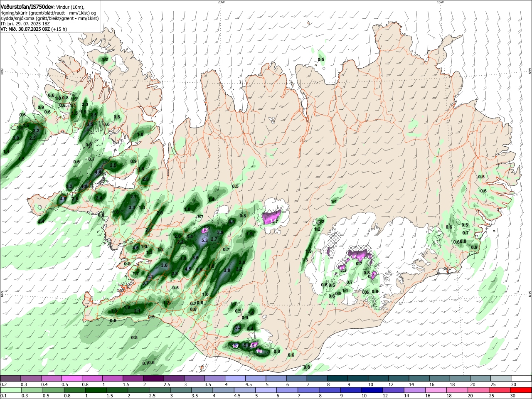Click darkest purple 2 swatch in top legend

pos(153,378)
